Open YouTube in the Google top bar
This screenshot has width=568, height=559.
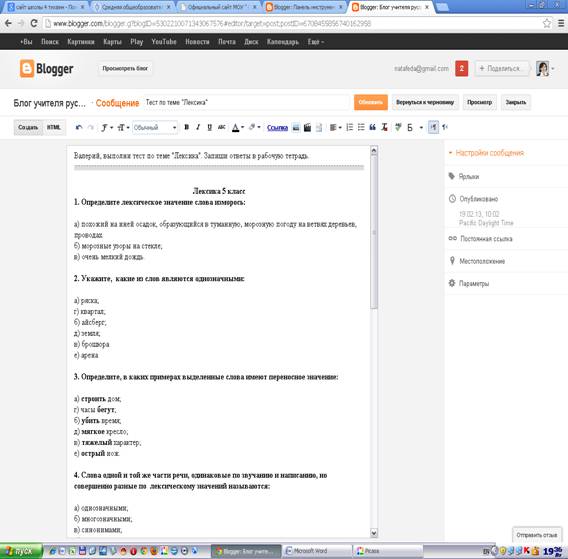[x=164, y=42]
